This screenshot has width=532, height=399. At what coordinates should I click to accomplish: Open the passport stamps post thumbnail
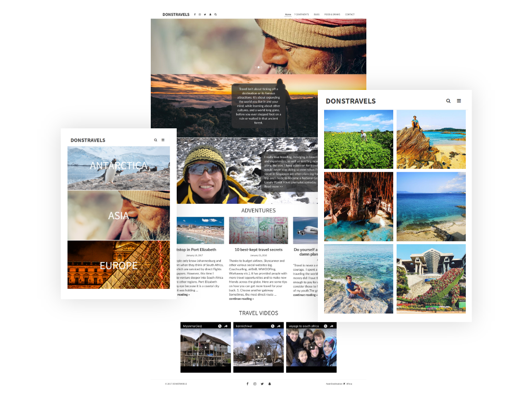[x=258, y=231]
